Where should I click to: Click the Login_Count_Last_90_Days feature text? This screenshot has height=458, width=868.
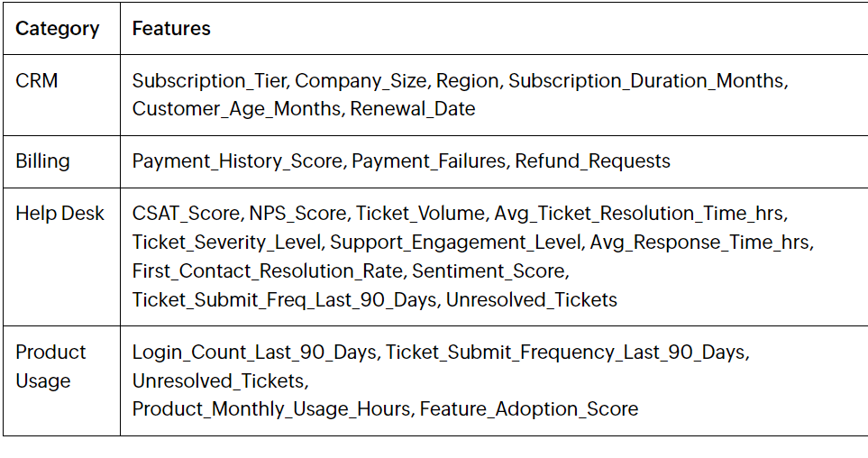253,353
